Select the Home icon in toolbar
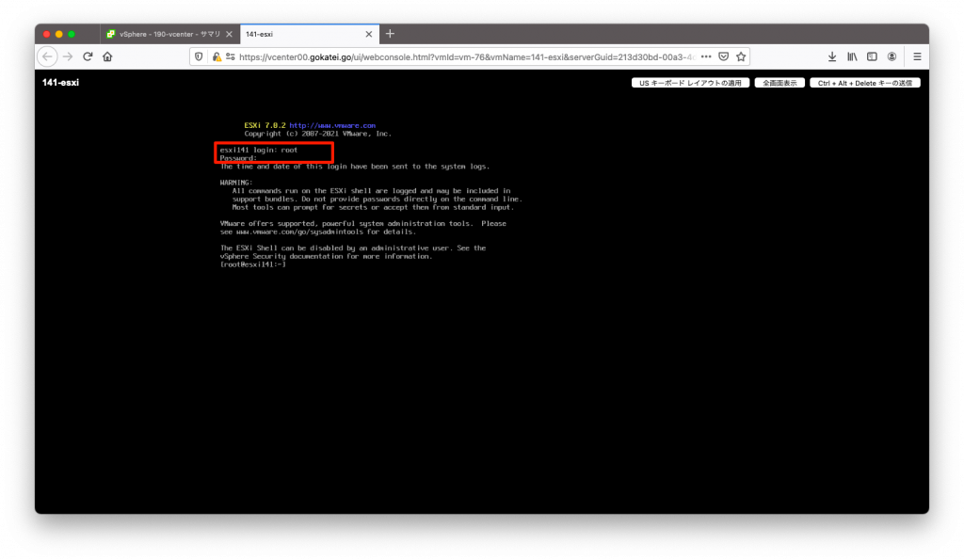This screenshot has height=560, width=964. pos(107,56)
